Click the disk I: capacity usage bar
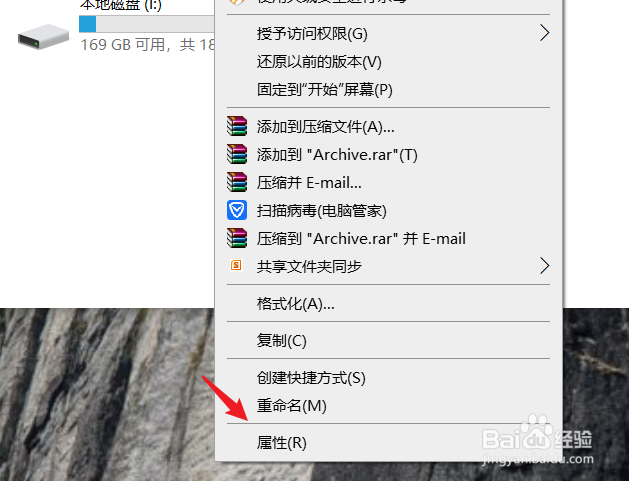 [146, 24]
